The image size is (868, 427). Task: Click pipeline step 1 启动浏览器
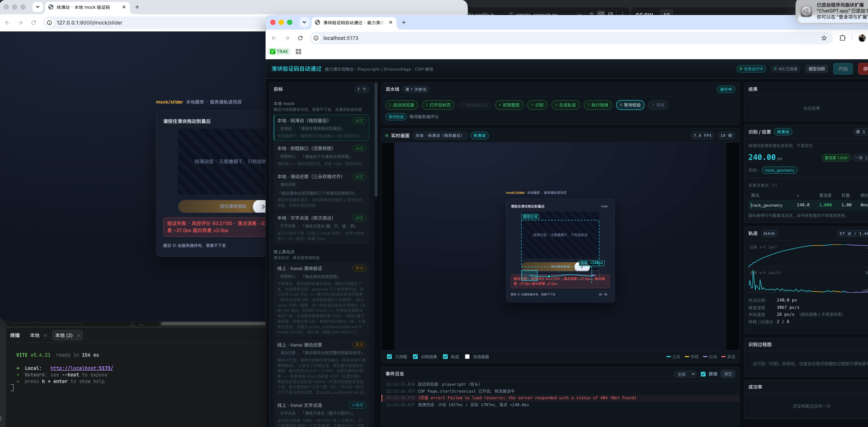click(x=402, y=105)
